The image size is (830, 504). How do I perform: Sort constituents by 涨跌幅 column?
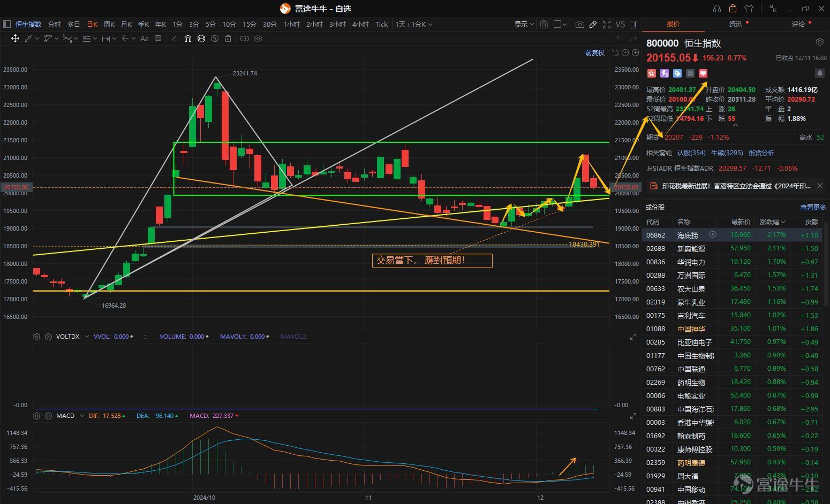(x=772, y=222)
